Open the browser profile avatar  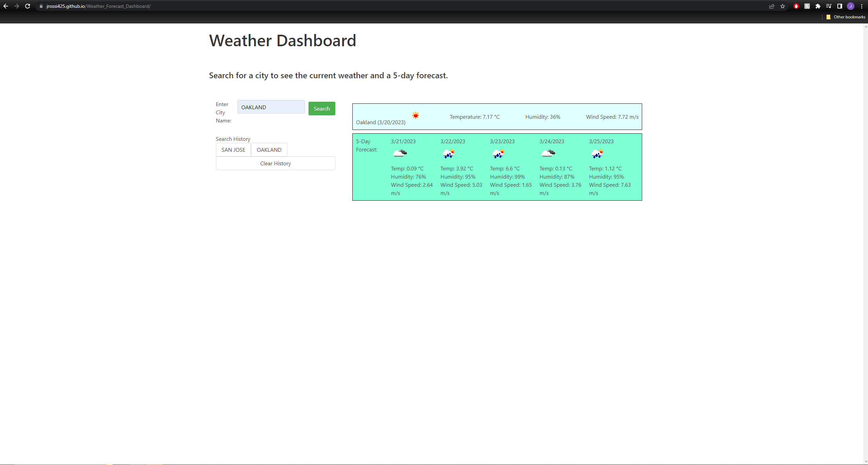pyautogui.click(x=850, y=6)
